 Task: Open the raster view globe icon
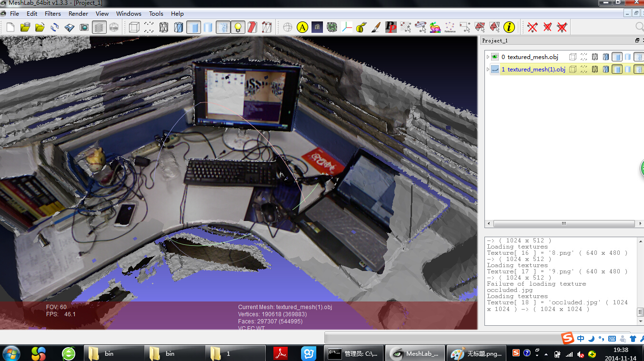(x=114, y=27)
